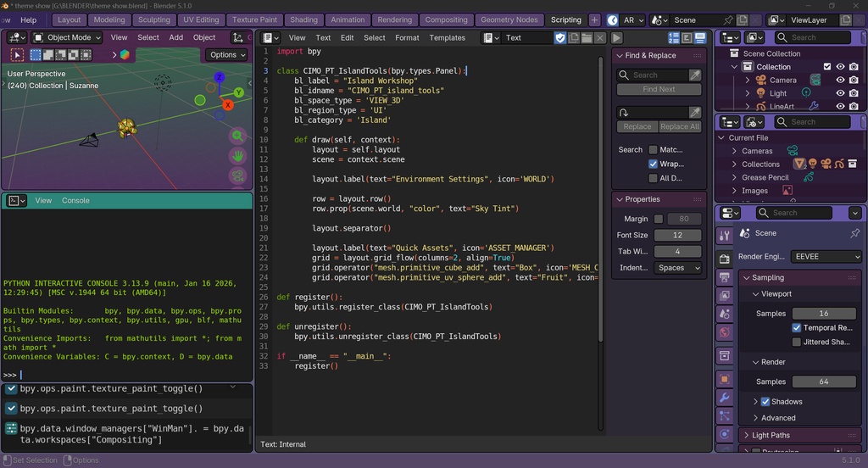
Task: Open the Render properties tab icon
Action: (x=725, y=259)
